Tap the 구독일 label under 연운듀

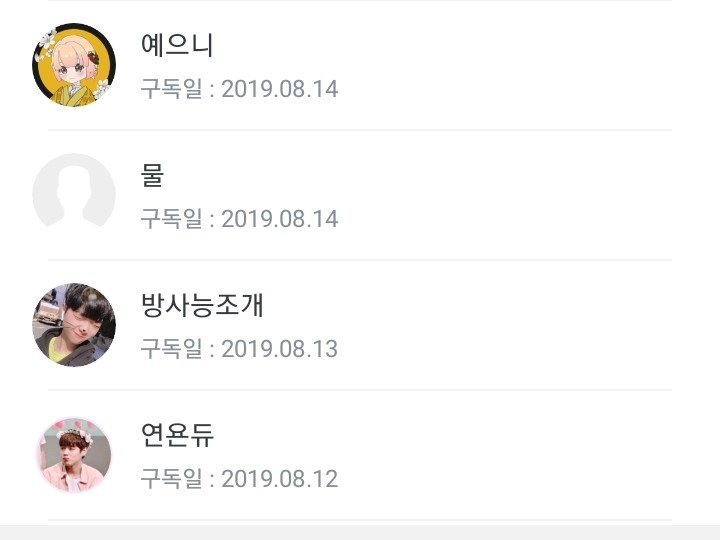pos(171,479)
